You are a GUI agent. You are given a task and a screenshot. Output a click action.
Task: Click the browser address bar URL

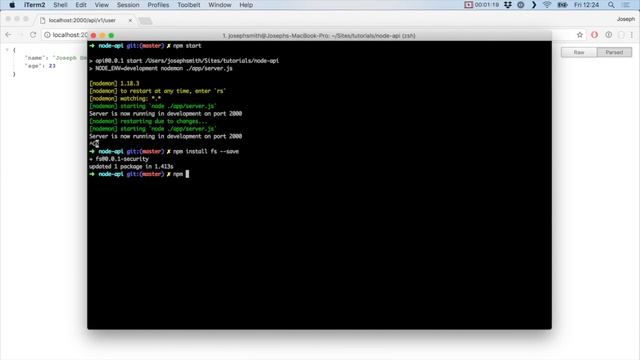click(70, 35)
